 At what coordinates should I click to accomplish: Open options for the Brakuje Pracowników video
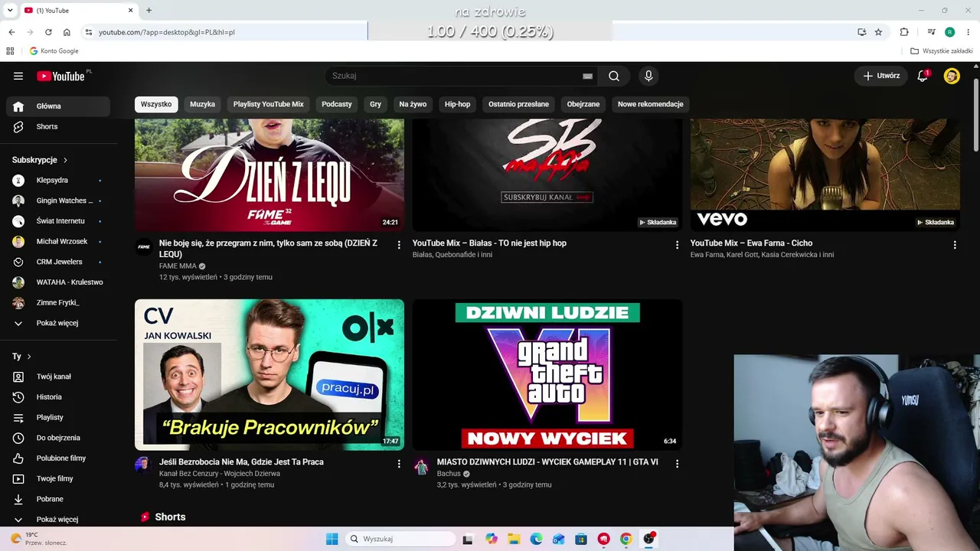[399, 464]
